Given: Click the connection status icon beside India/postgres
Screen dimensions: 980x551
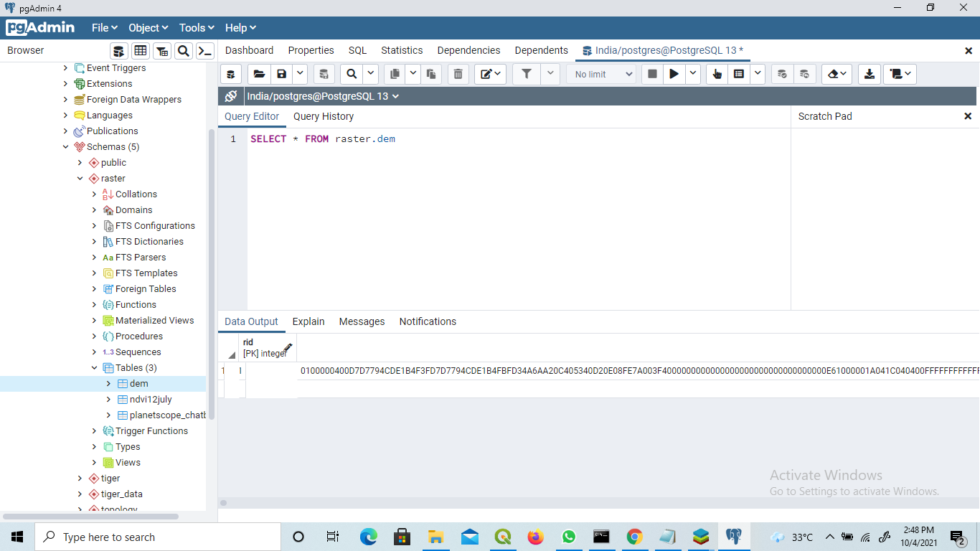Looking at the screenshot, I should 230,96.
